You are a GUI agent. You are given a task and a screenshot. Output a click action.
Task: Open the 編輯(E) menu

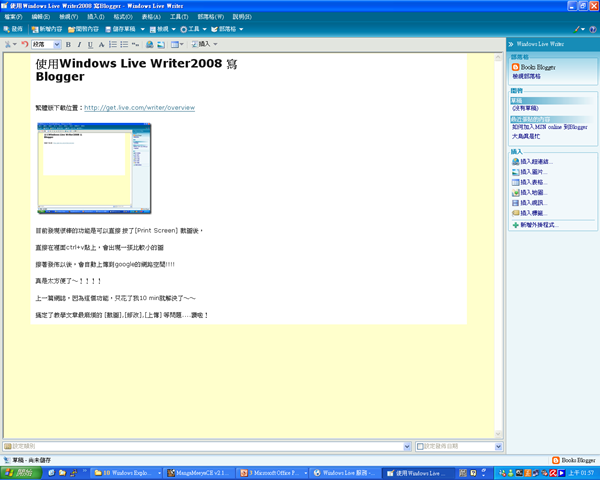(41, 17)
